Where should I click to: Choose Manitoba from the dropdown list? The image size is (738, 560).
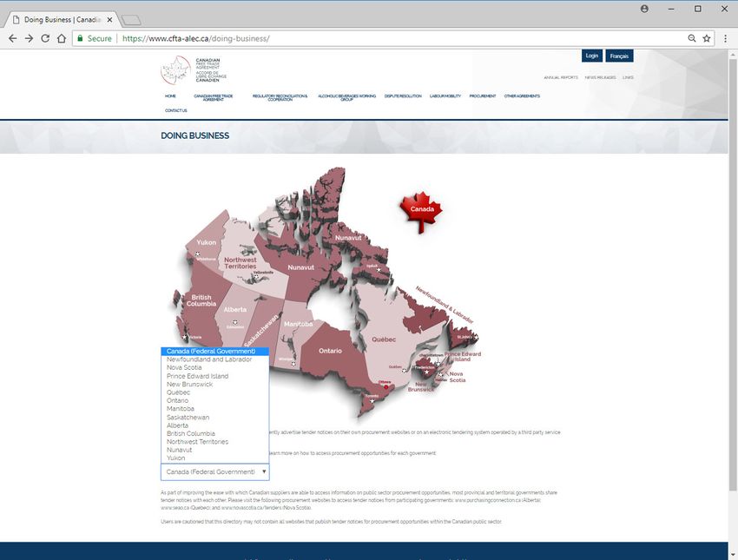click(215, 408)
